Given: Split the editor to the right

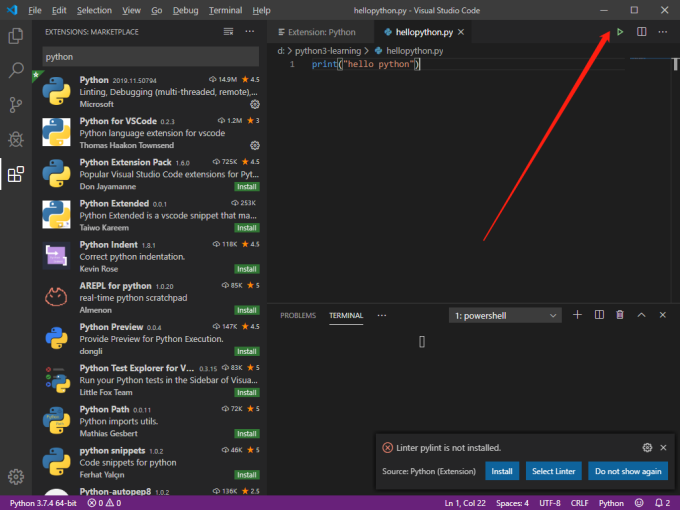Looking at the screenshot, I should point(641,32).
